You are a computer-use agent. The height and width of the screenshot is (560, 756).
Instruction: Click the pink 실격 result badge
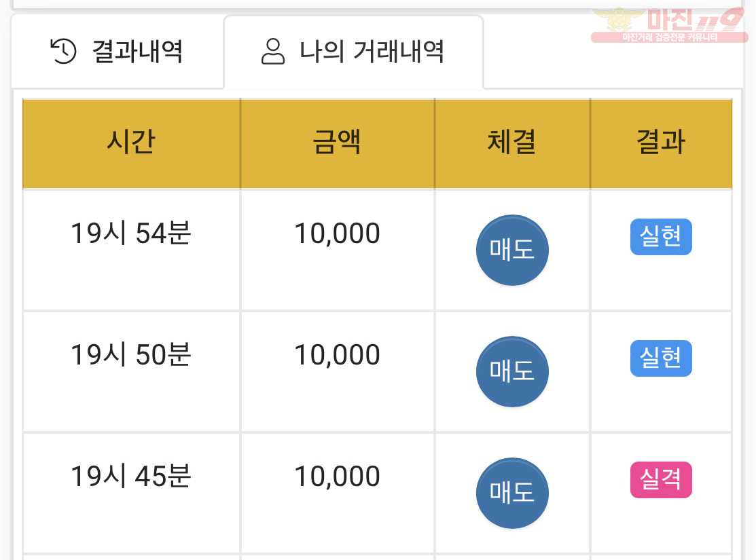pos(661,479)
